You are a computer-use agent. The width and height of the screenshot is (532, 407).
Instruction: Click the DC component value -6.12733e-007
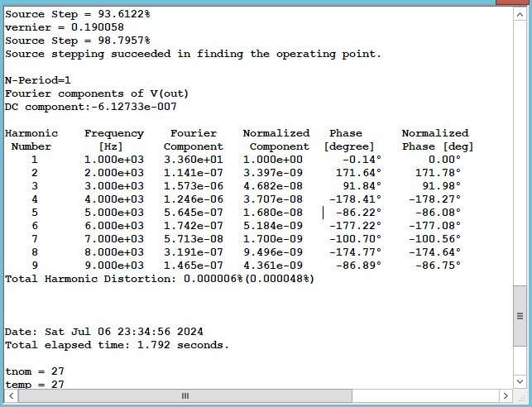point(134,107)
